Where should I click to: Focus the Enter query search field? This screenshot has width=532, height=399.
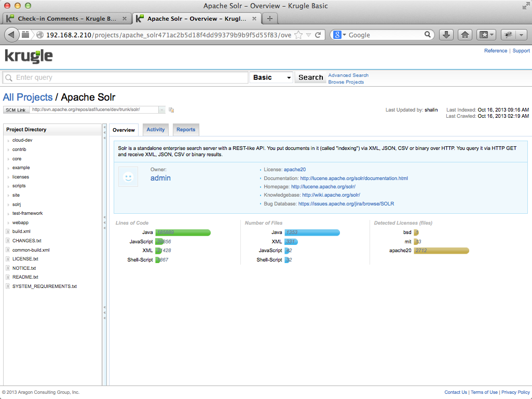(x=126, y=77)
